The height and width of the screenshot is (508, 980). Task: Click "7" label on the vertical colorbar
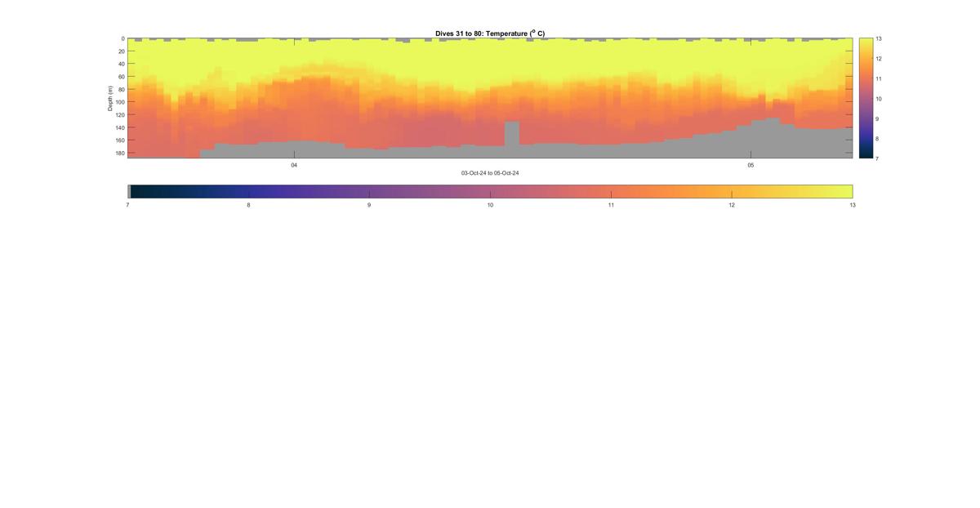tap(878, 158)
